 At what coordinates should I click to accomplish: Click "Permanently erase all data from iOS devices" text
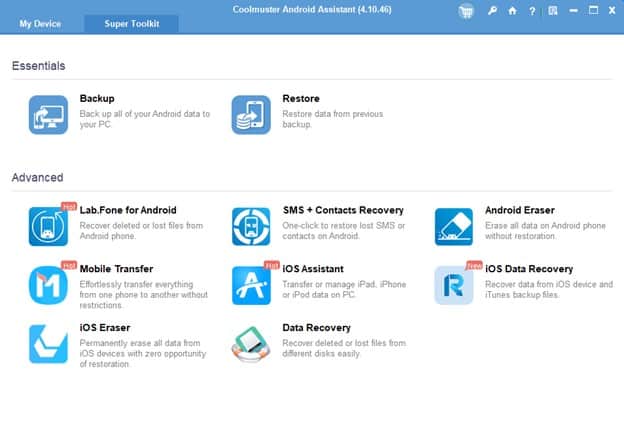pyautogui.click(x=142, y=354)
